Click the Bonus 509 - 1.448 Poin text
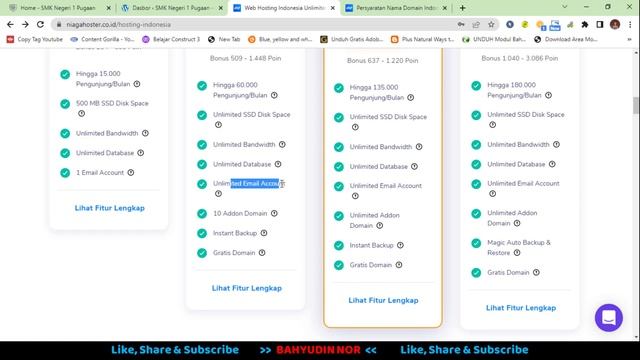 [x=245, y=58]
